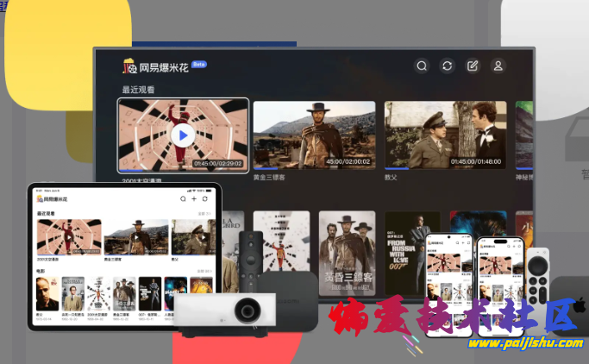The image size is (589, 364).
Task: Click the refresh icon in TV header
Action: coord(447,66)
